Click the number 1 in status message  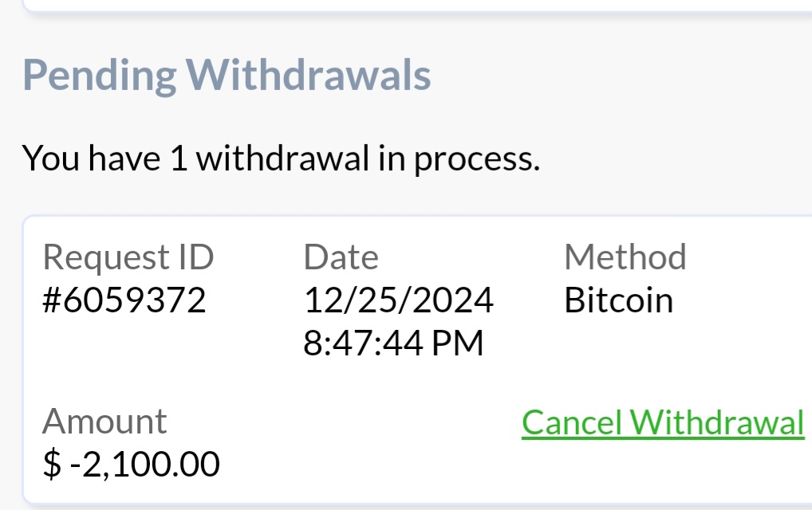(x=178, y=159)
